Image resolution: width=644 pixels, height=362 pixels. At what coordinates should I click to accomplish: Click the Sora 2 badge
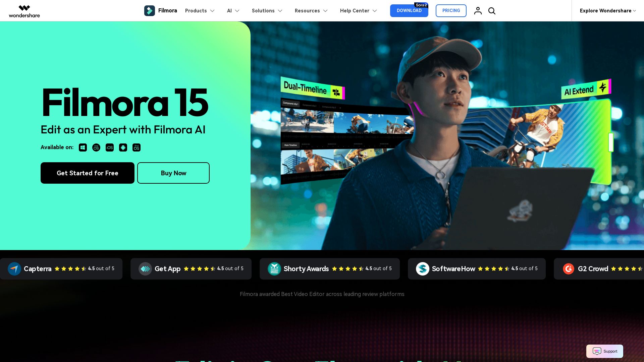coord(421,5)
